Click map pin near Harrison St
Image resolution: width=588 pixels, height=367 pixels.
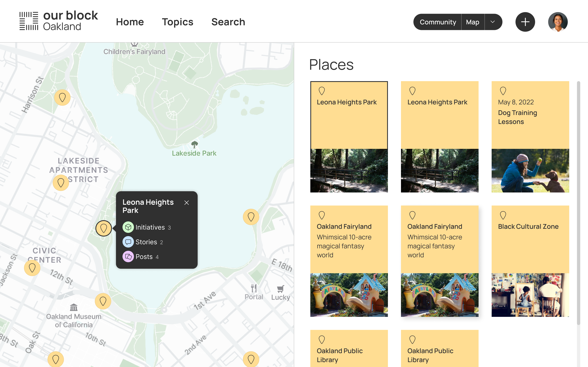(62, 98)
